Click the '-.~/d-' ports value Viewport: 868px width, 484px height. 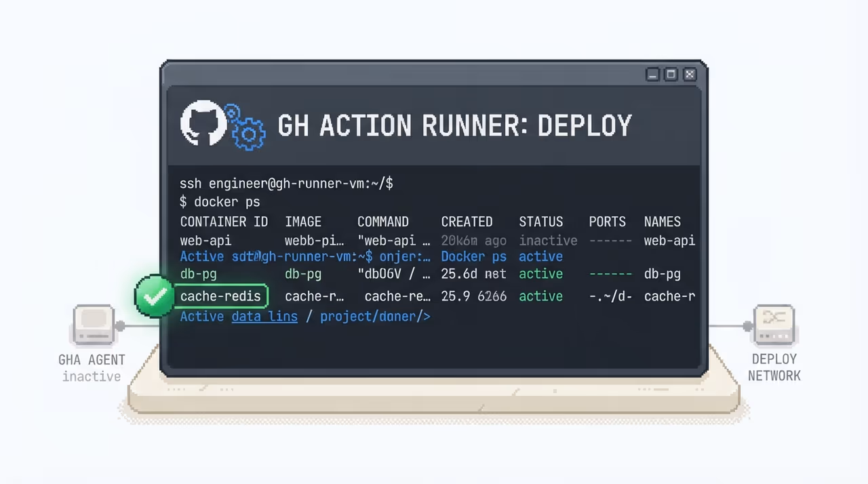(x=610, y=296)
